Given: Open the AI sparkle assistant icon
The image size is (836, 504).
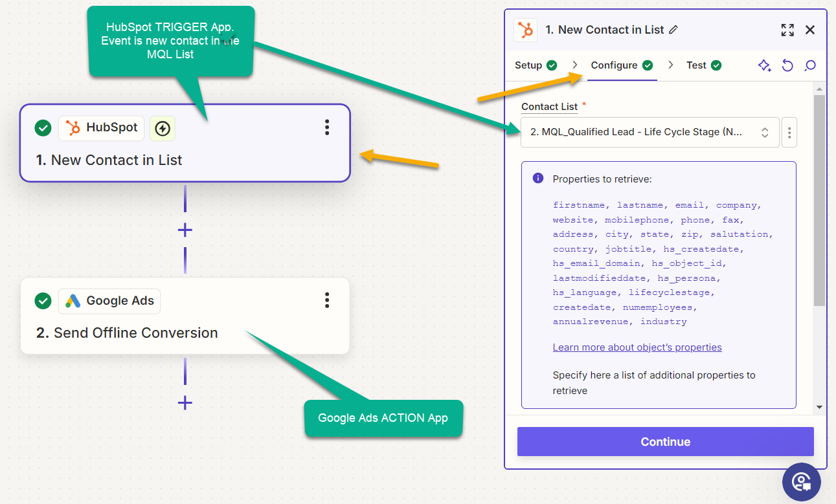Looking at the screenshot, I should pos(765,65).
